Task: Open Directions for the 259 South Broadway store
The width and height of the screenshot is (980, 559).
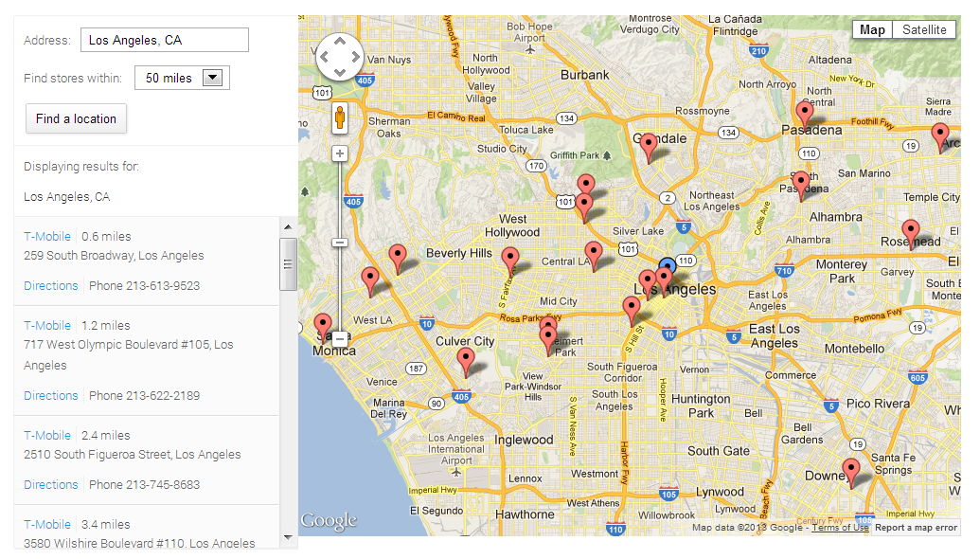Action: [x=50, y=285]
